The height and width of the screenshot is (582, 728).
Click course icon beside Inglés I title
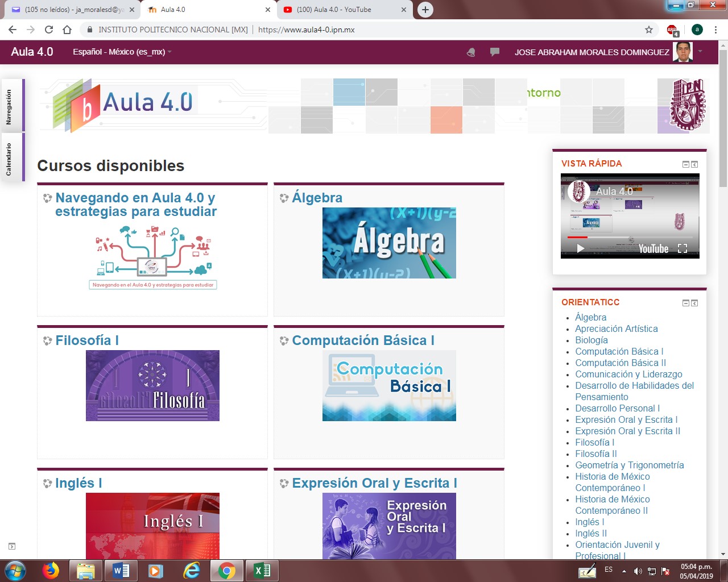click(x=48, y=484)
